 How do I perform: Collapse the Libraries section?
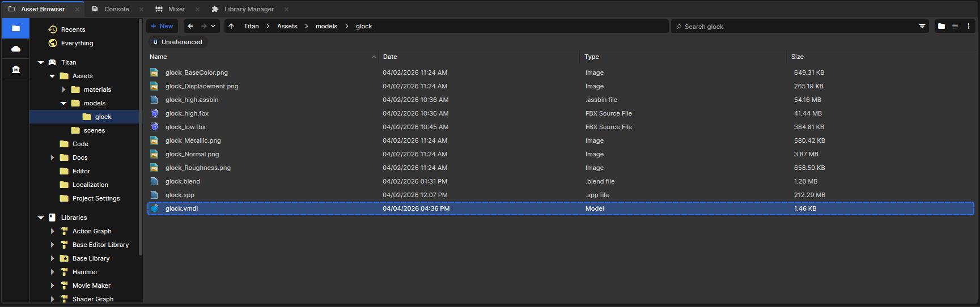[x=41, y=218]
